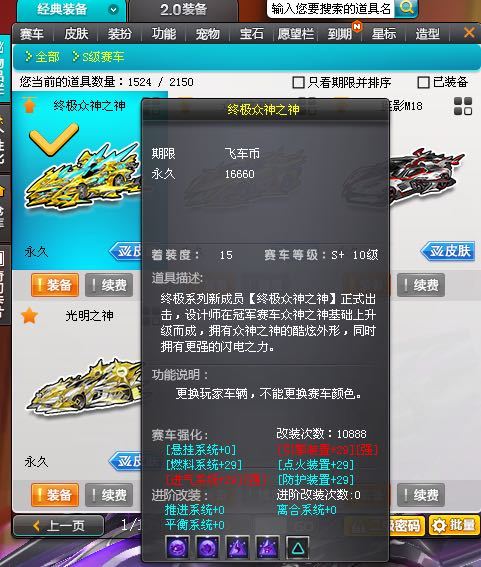Select the first purple gem slot icon
The width and height of the screenshot is (481, 567).
pos(177,547)
